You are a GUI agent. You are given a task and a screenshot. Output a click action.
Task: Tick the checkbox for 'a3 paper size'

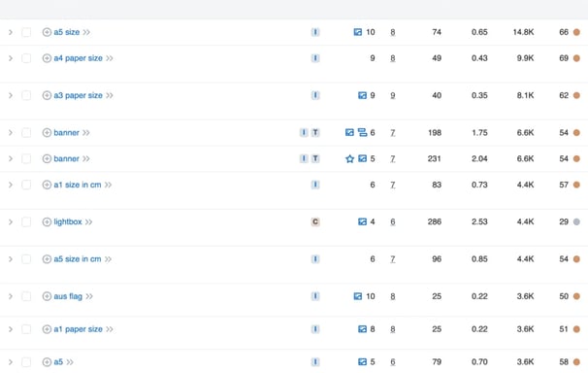(26, 96)
